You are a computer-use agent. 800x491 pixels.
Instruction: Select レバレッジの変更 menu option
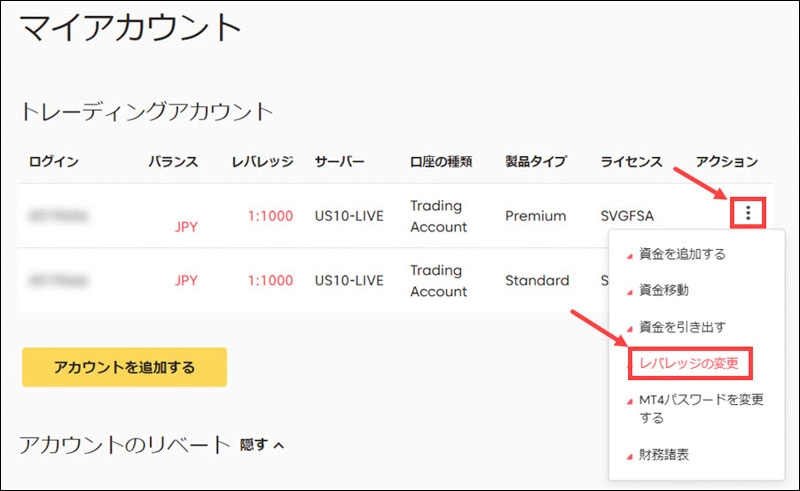(x=688, y=363)
